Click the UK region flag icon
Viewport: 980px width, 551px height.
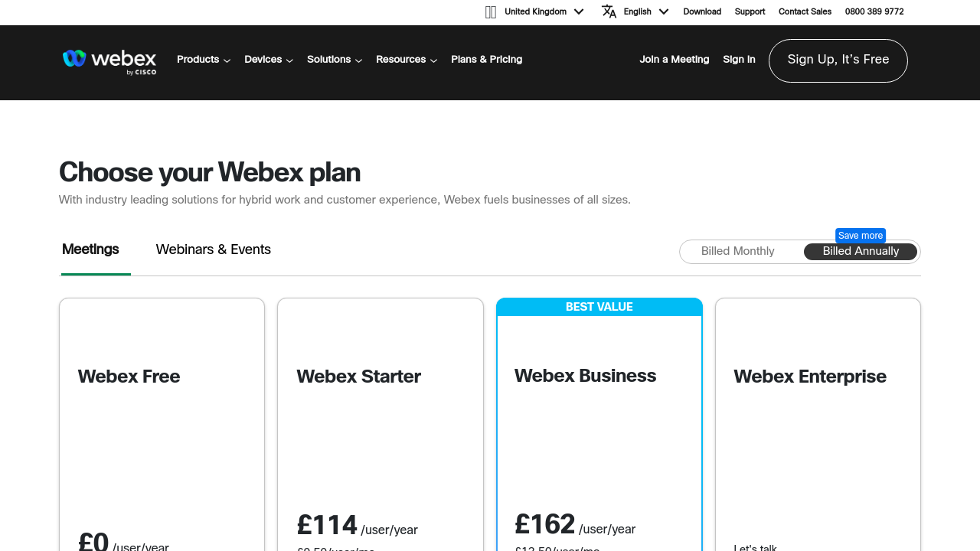(491, 12)
